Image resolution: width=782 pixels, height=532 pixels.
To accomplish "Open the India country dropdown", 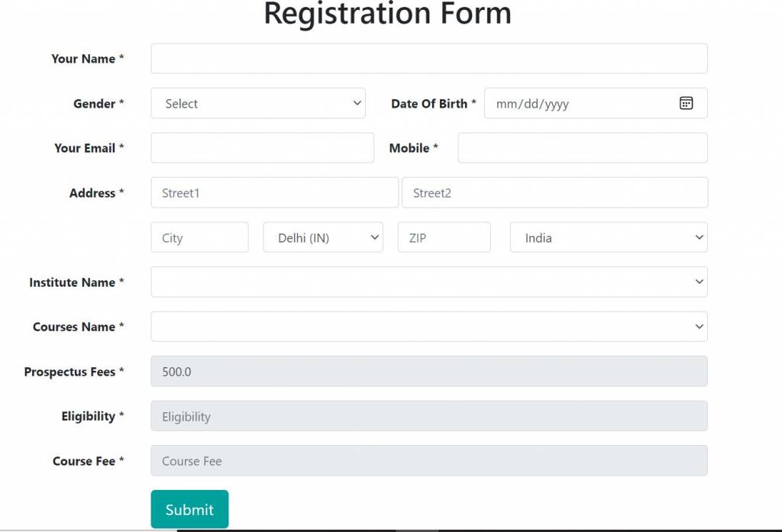I will pos(608,238).
